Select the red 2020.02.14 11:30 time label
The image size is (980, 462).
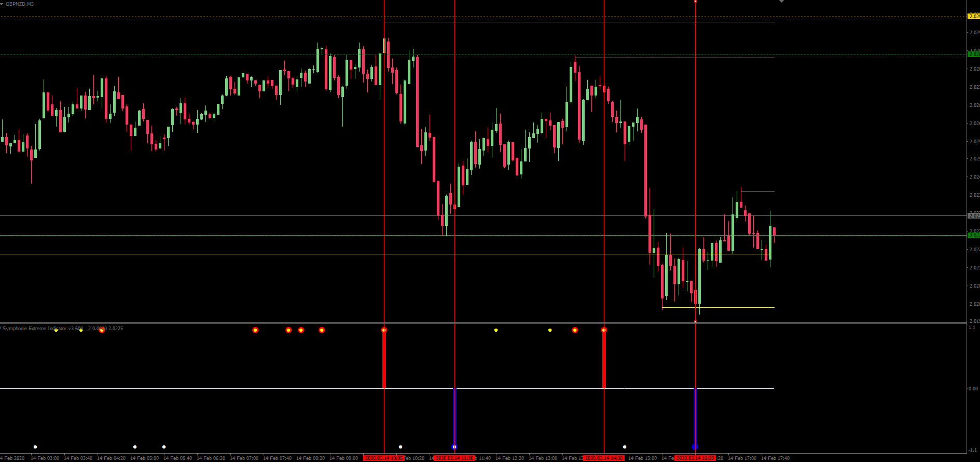click(x=454, y=458)
